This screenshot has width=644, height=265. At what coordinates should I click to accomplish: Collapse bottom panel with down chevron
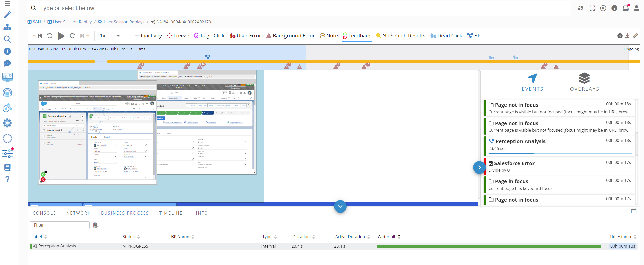(340, 206)
